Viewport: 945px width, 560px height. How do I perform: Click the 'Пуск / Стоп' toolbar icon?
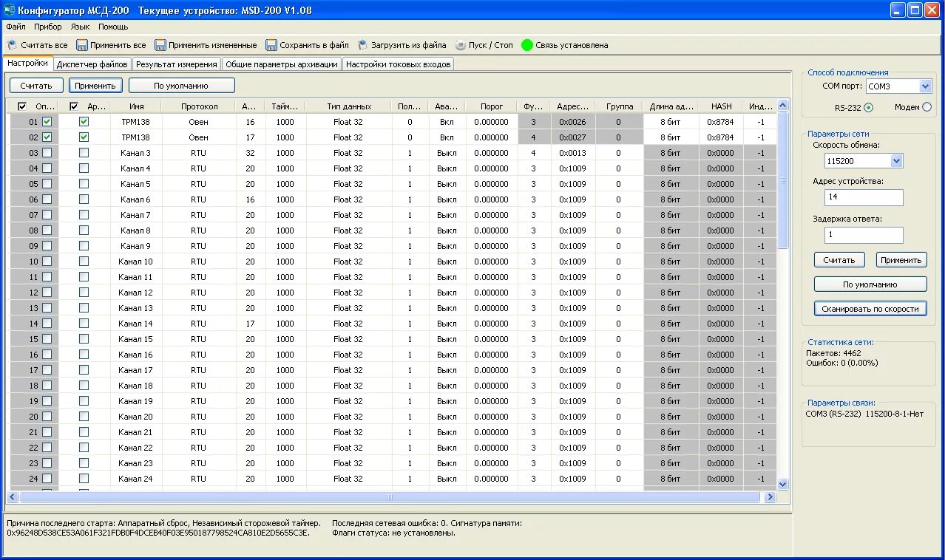pos(461,45)
